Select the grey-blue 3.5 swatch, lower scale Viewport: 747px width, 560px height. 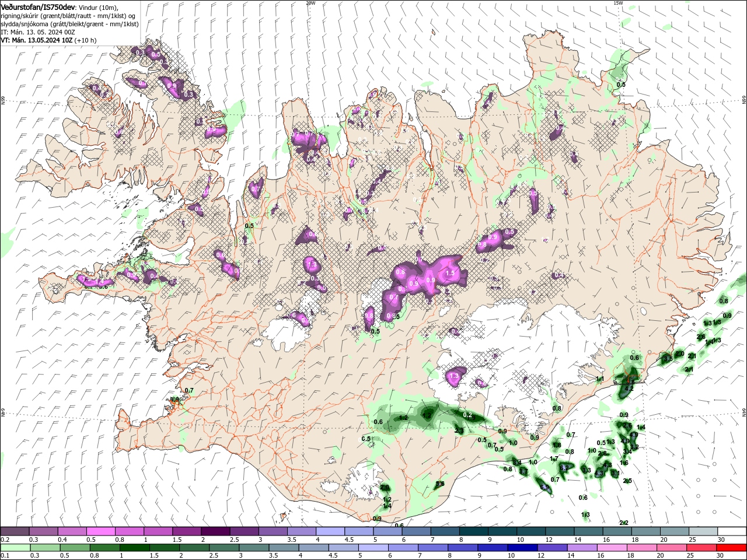point(284,548)
